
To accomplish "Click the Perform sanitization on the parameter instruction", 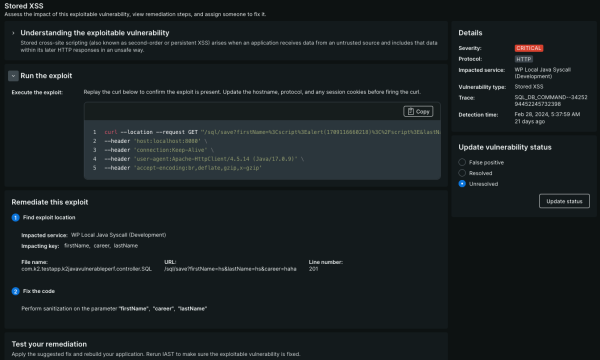I will tap(114, 308).
